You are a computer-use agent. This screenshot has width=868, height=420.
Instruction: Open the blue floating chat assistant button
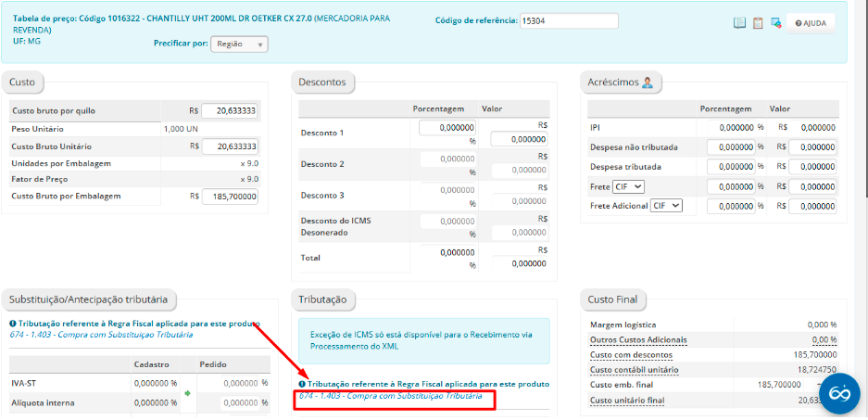[x=839, y=394]
